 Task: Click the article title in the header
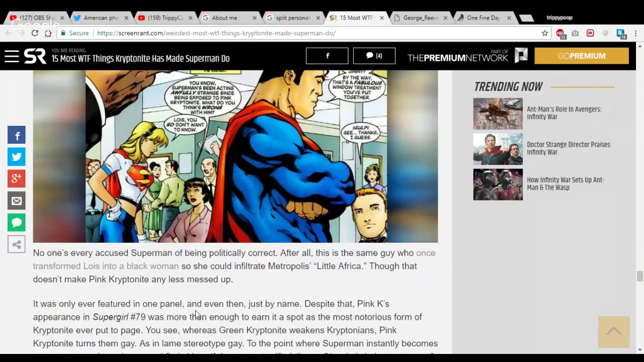click(140, 59)
